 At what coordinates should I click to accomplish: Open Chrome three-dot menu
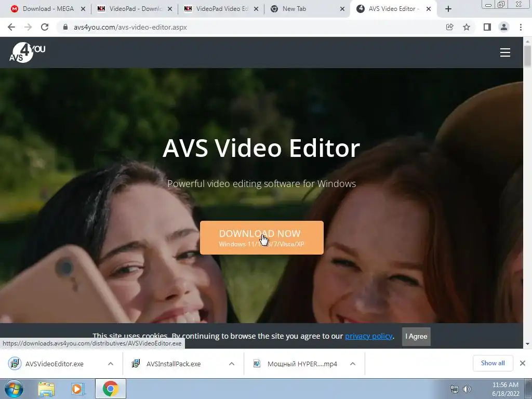[521, 27]
